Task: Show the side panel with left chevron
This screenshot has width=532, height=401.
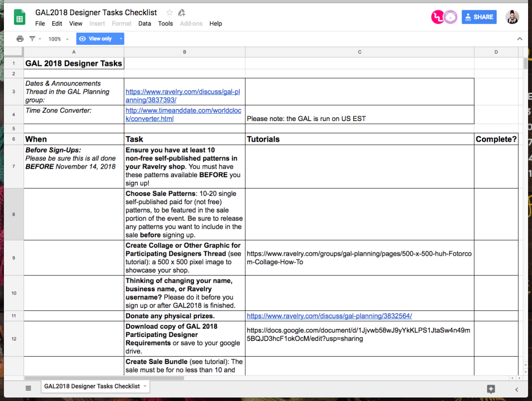Action: pyautogui.click(x=516, y=389)
